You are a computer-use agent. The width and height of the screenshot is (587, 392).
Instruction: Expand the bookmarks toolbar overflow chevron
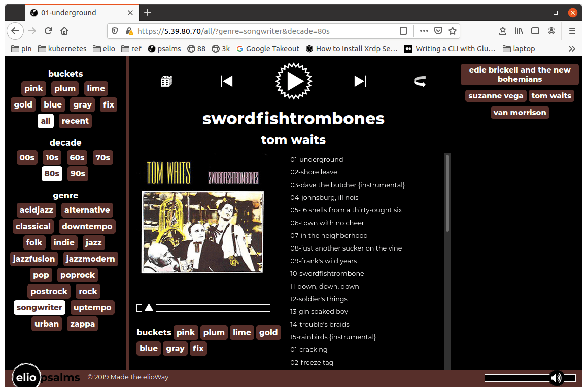(x=572, y=49)
